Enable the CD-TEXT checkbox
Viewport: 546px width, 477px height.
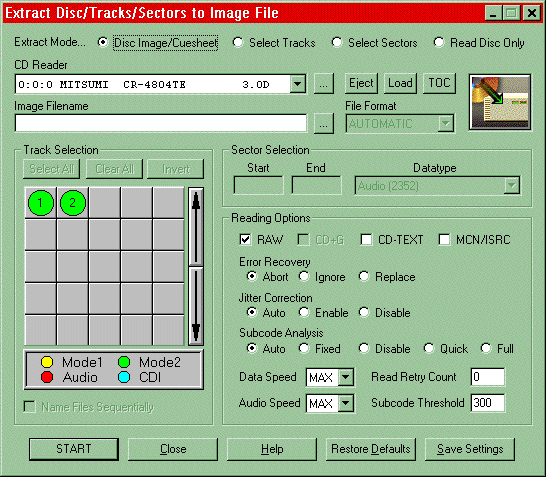(366, 240)
